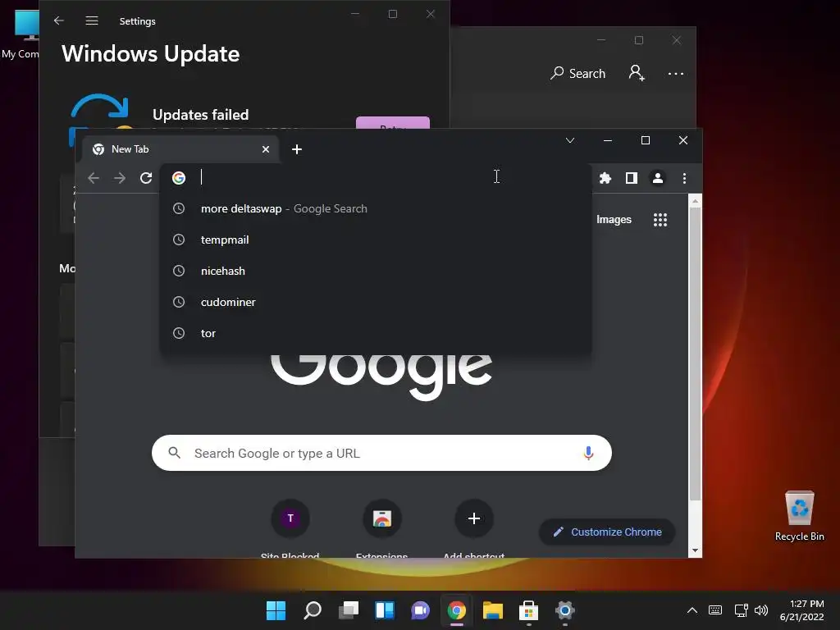The image size is (840, 630).
Task: Open the three-dot menu in the back window
Action: 676,73
